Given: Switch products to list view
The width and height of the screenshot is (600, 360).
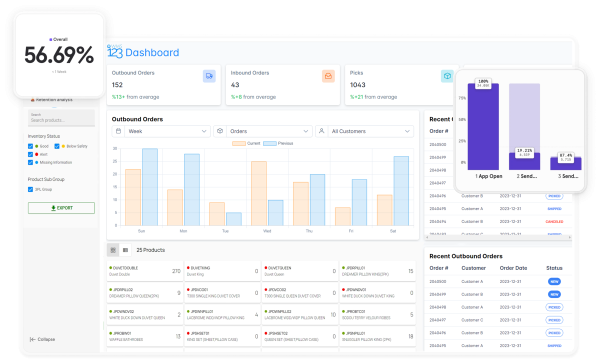Looking at the screenshot, I should coord(126,250).
